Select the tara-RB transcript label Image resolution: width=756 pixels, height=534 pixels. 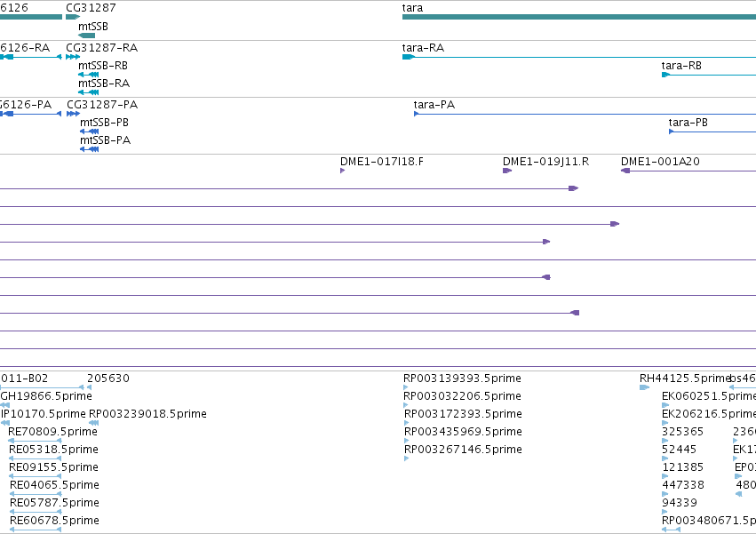pyautogui.click(x=681, y=66)
